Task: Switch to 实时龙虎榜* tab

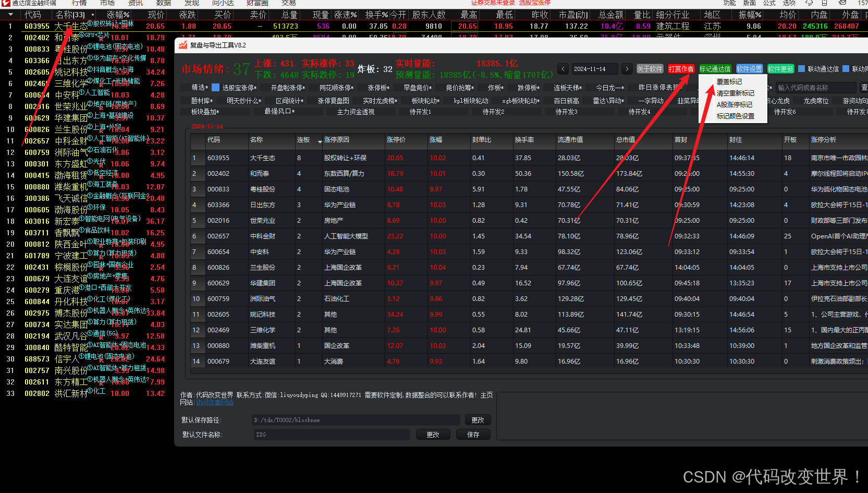Action: [x=380, y=101]
